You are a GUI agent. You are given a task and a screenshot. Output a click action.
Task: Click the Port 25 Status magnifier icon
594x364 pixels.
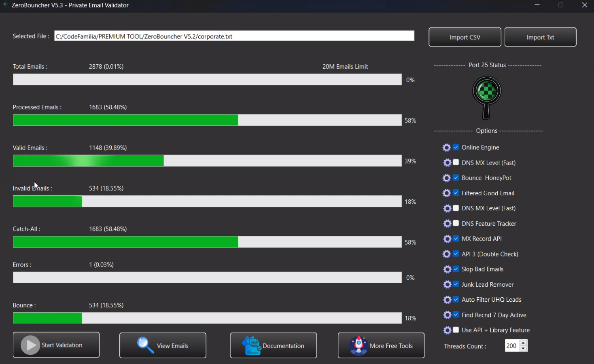coord(487,98)
